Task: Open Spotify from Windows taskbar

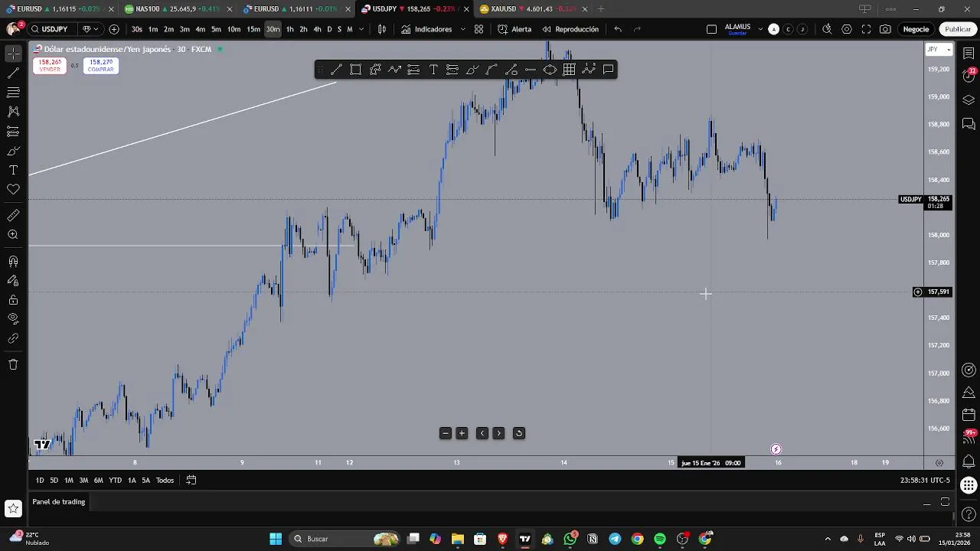Action: [660, 539]
